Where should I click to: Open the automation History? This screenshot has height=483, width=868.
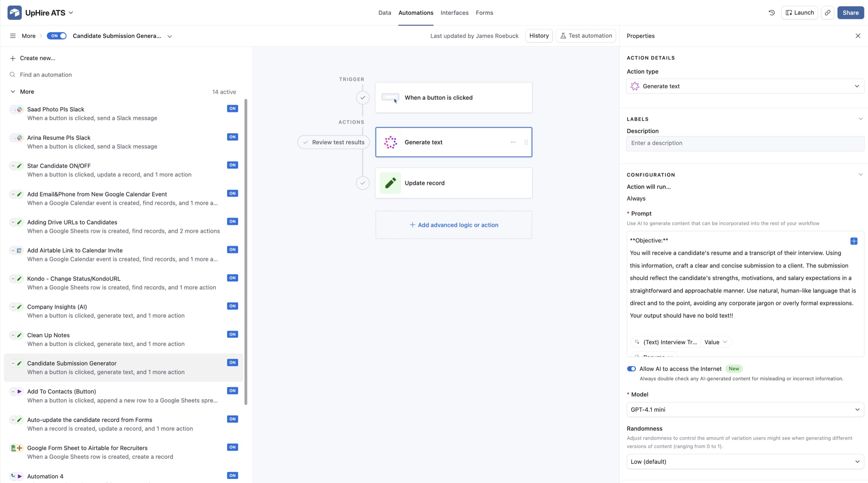539,36
